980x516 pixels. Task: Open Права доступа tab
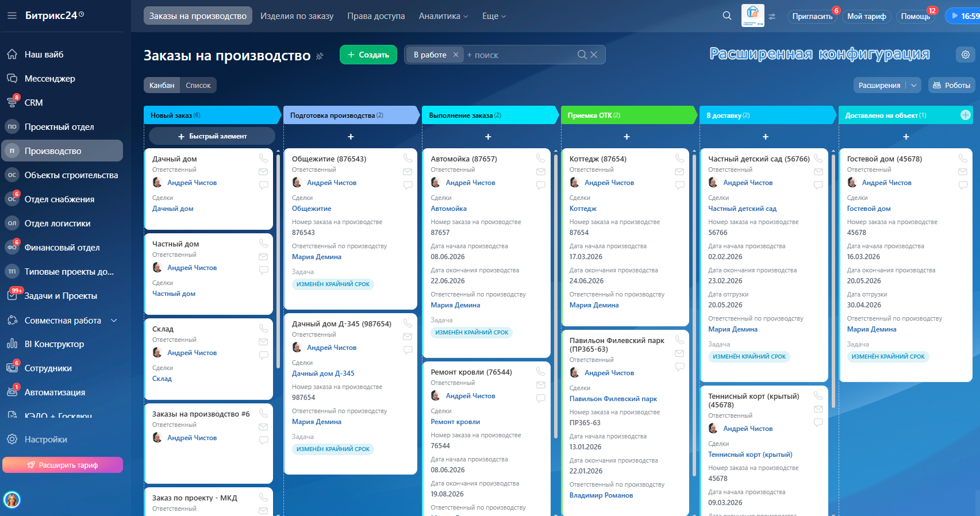pyautogui.click(x=376, y=16)
